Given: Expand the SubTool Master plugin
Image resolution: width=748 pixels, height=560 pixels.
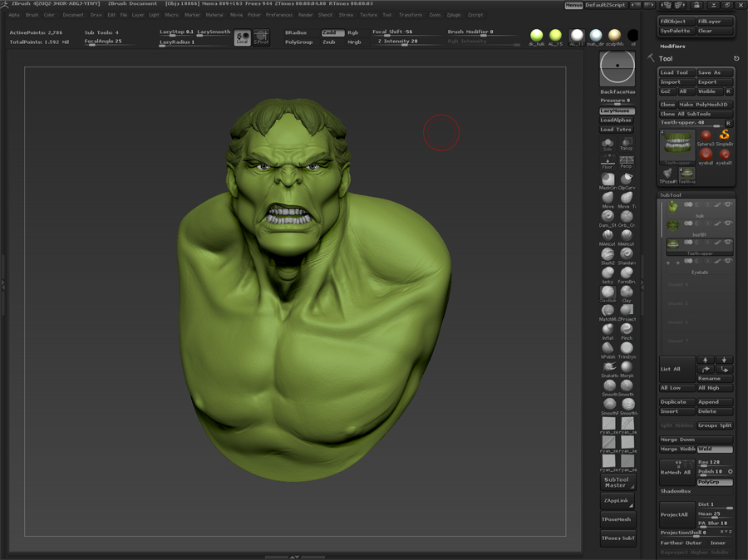Looking at the screenshot, I should pyautogui.click(x=618, y=482).
